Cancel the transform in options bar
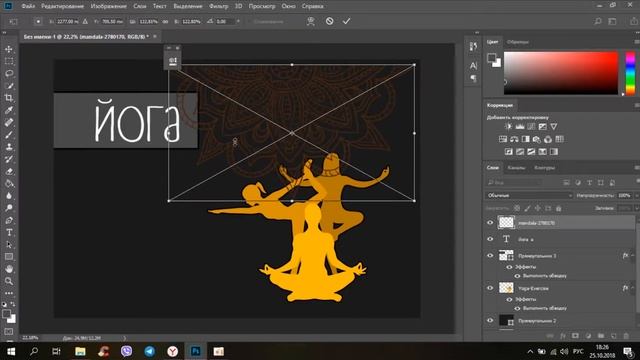This screenshot has width=640, height=360. point(329,21)
